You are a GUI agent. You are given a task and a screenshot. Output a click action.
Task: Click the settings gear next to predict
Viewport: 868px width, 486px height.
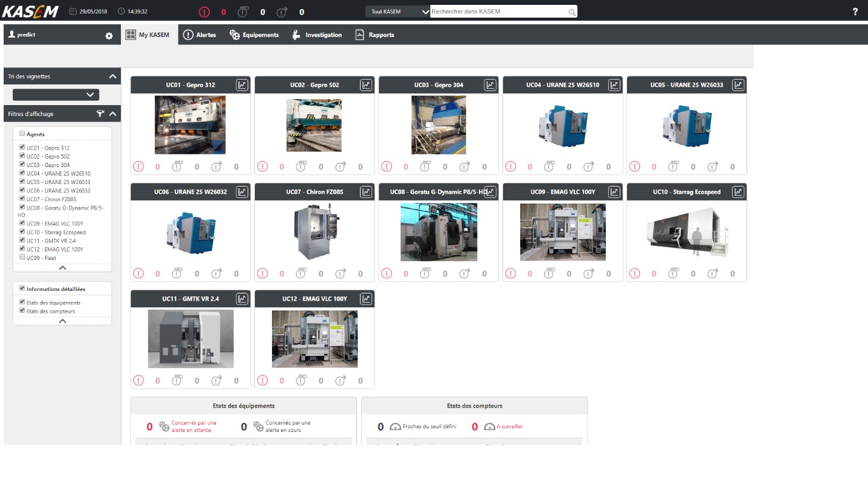[109, 36]
